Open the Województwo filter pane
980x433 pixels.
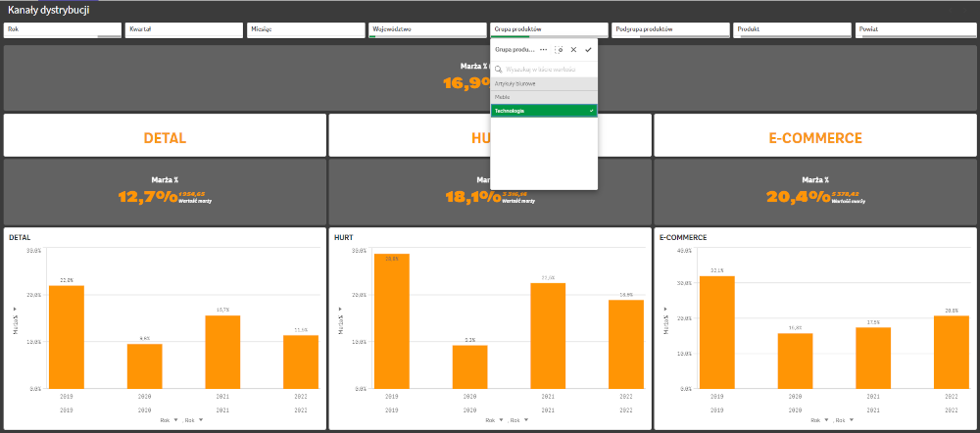tap(427, 30)
